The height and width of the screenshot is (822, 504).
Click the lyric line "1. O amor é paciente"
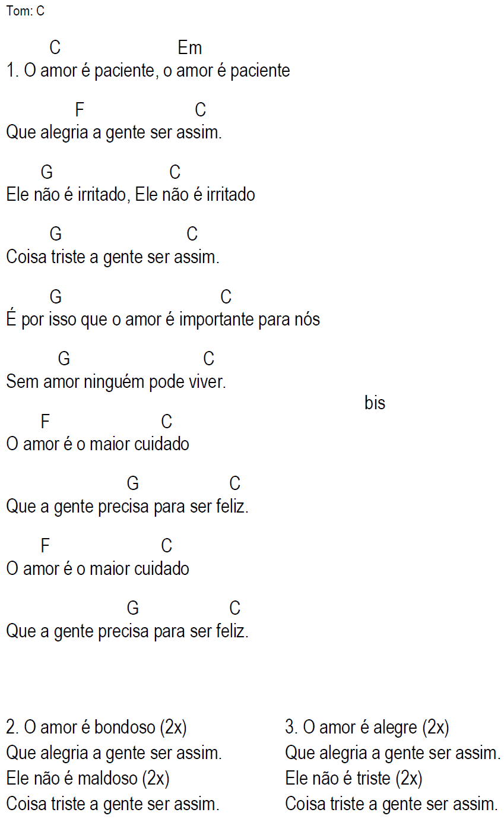tap(148, 71)
